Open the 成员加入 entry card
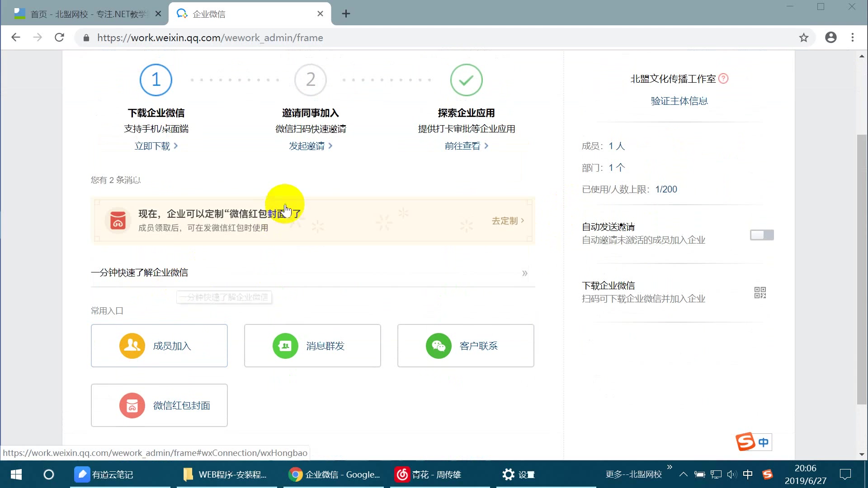 click(x=159, y=346)
